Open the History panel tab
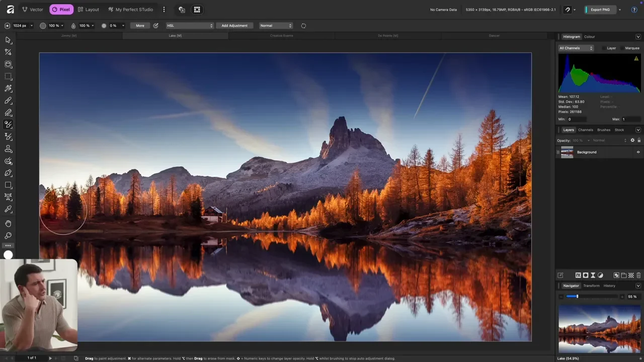The image size is (644, 362). click(609, 286)
